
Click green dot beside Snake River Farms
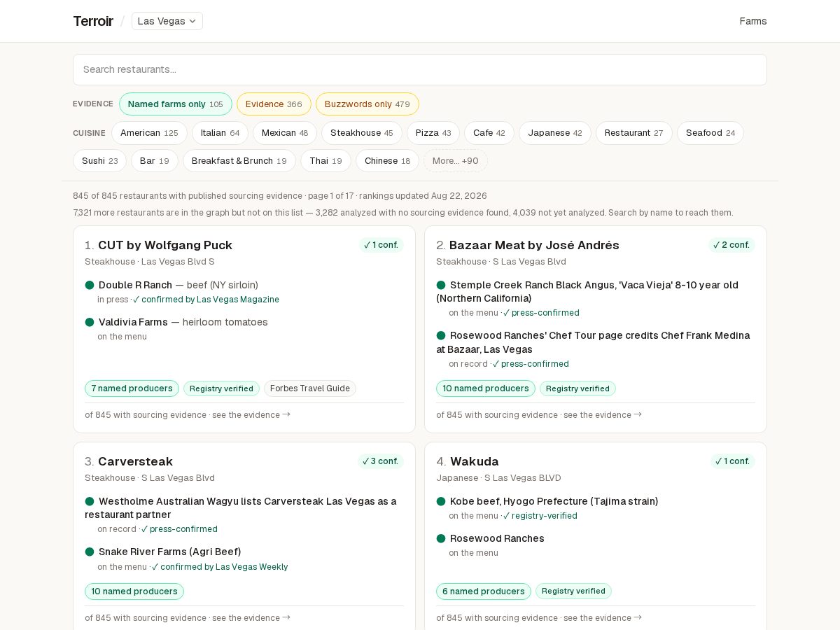90,552
